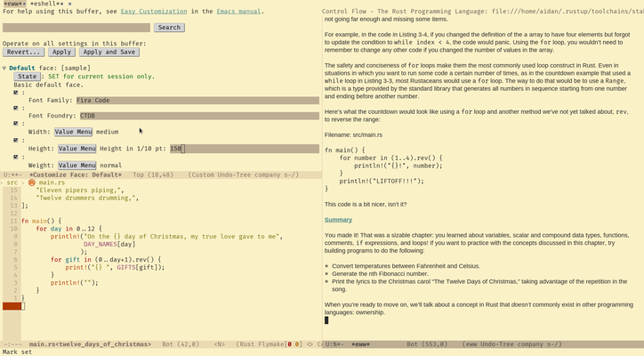644x356 pixels.
Task: Switch to the *eww* tab
Action: click(14, 4)
